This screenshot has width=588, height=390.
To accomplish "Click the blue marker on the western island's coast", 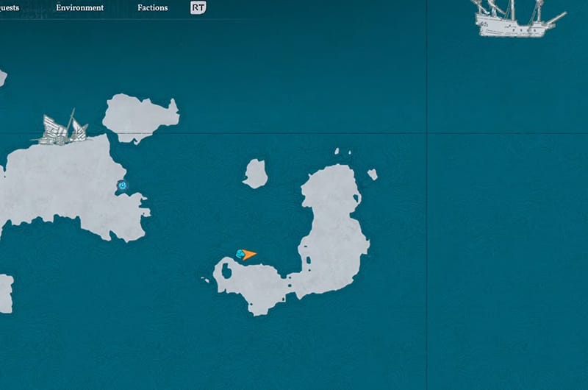I will pyautogui.click(x=122, y=186).
